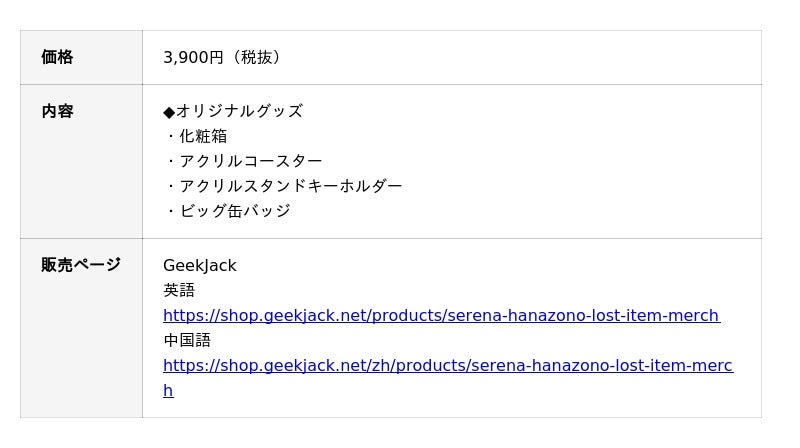Open the English GeekJack merch link
The height and width of the screenshot is (448, 800).
pos(441,315)
